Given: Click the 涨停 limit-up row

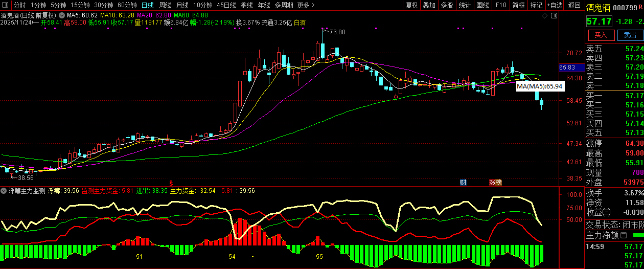Looking at the screenshot, I should (x=614, y=144).
